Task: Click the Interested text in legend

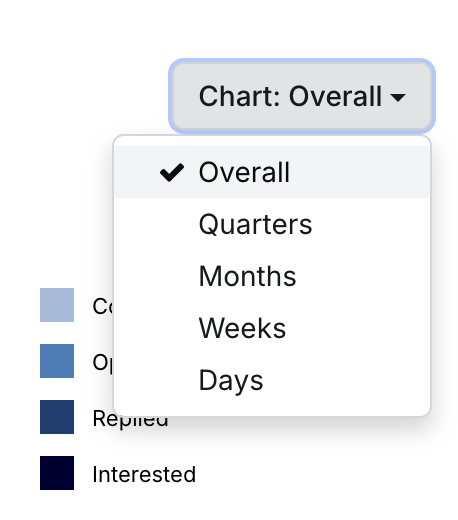Action: [144, 474]
